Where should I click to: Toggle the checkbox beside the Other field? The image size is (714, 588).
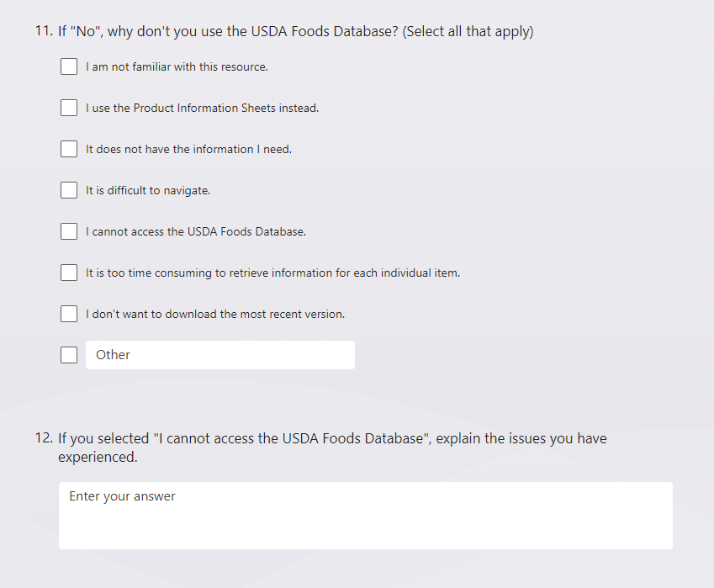[69, 355]
